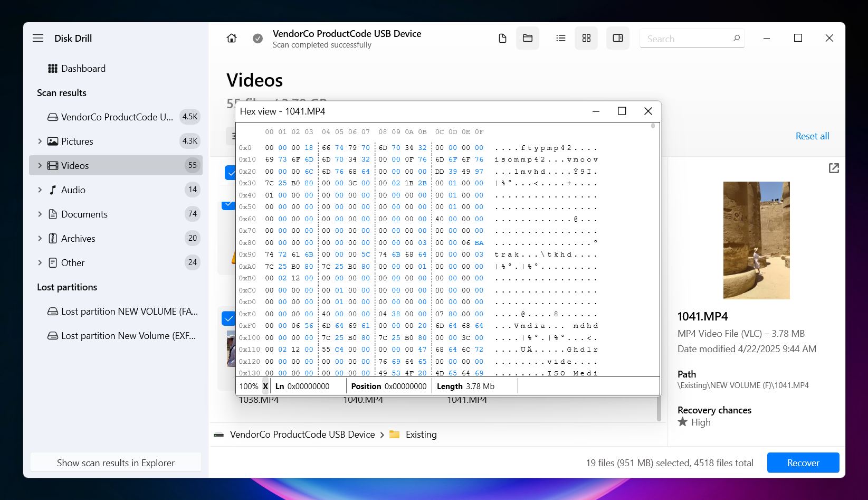Click the Dashboard grid icon
Viewport: 868px width, 500px height.
[53, 69]
